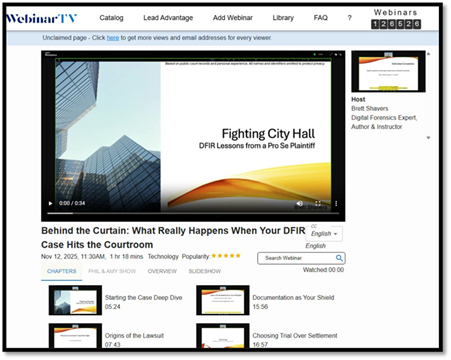Click the Technology category label
Screen dimensions: 451x360
pyautogui.click(x=163, y=256)
